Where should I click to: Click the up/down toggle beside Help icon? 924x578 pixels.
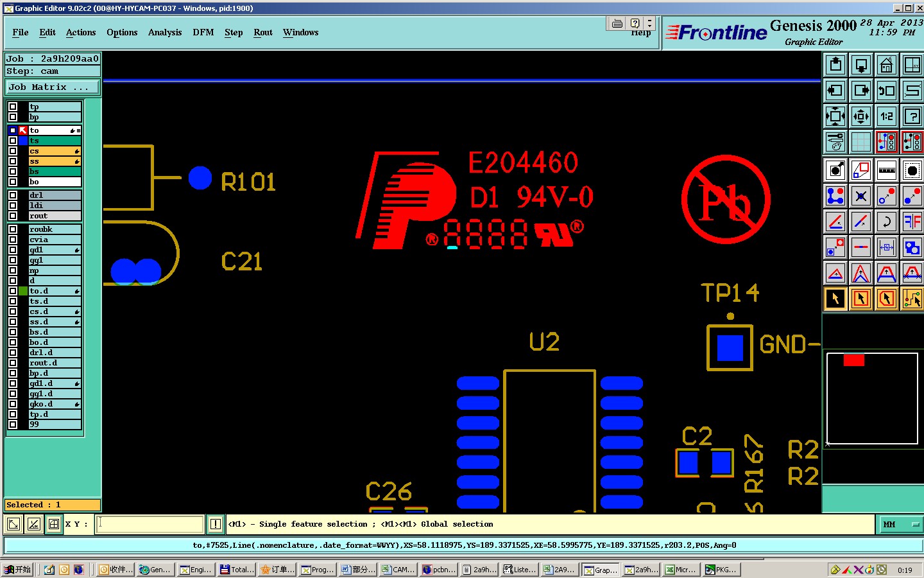point(649,24)
